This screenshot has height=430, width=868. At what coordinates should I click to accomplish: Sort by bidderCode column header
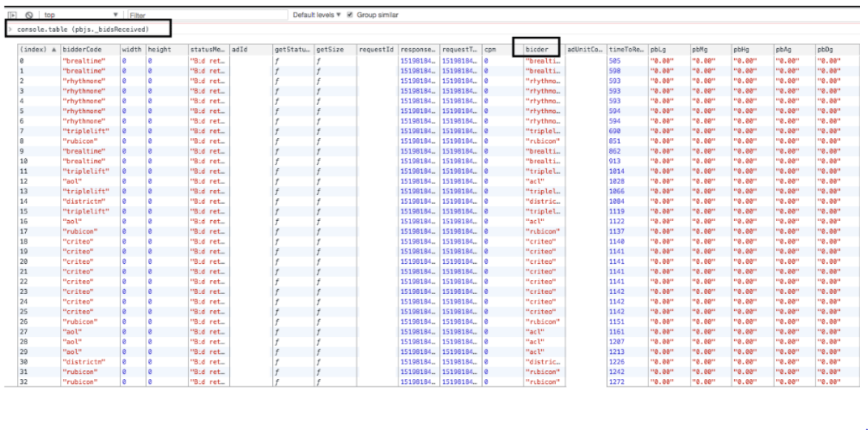89,50
